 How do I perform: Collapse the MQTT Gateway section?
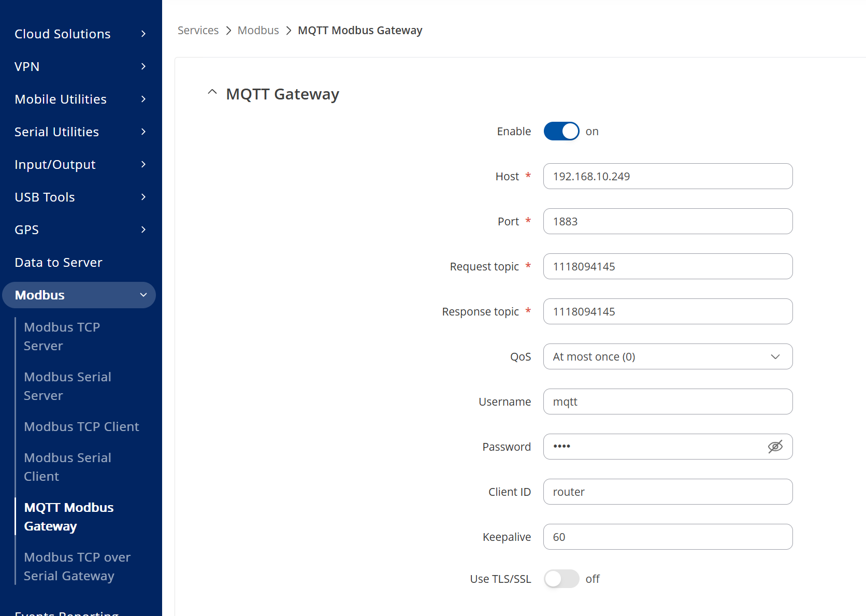[212, 92]
